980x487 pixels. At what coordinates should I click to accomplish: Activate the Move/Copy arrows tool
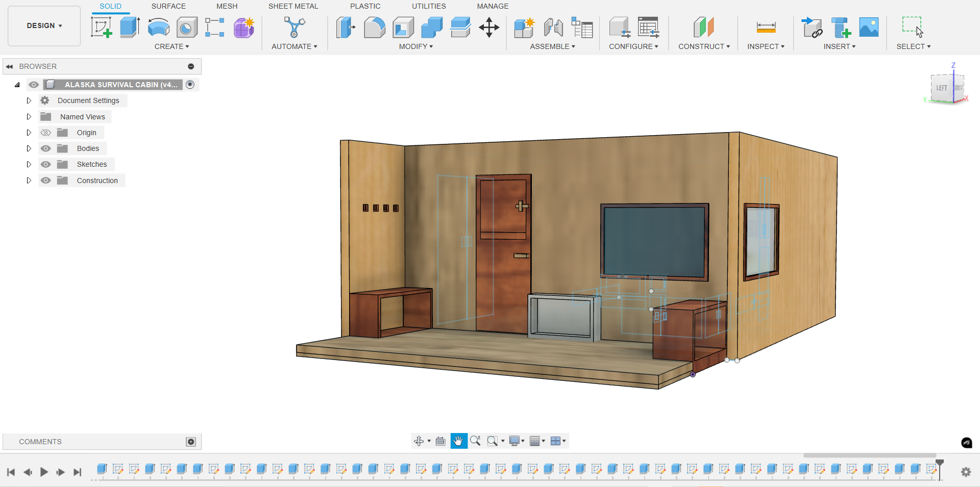pos(489,27)
